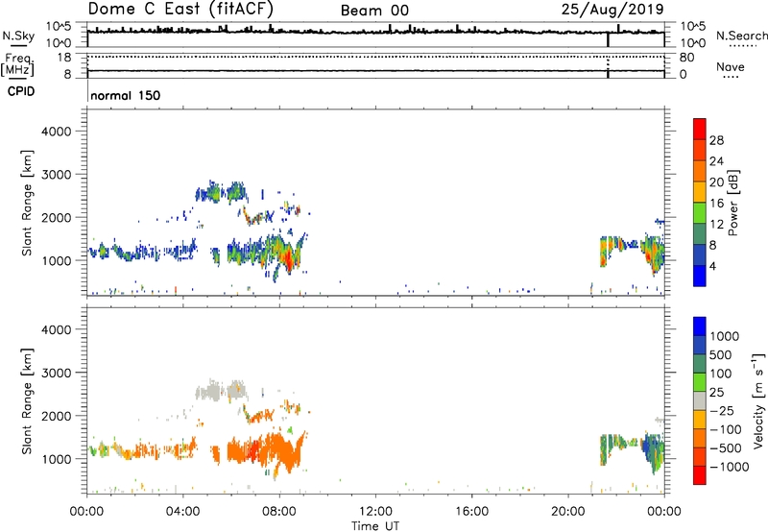Click the 'Dome C East (fitACF)' title

[x=180, y=10]
